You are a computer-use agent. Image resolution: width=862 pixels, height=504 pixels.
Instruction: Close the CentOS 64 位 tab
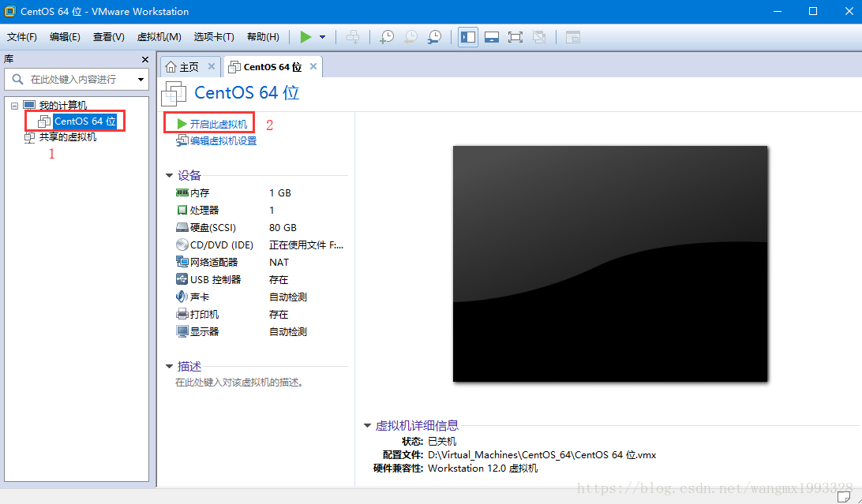click(x=313, y=66)
